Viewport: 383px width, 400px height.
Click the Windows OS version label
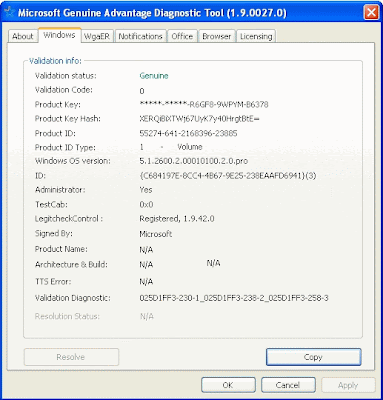point(73,161)
